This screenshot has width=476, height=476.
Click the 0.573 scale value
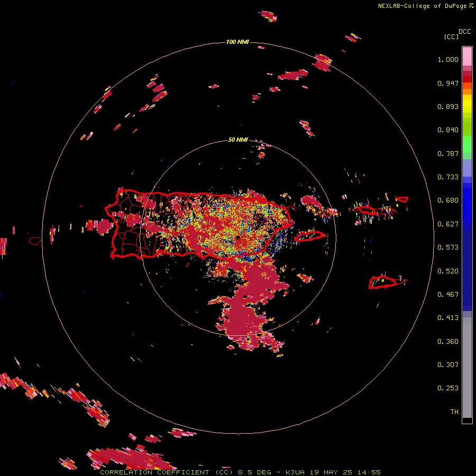[448, 248]
